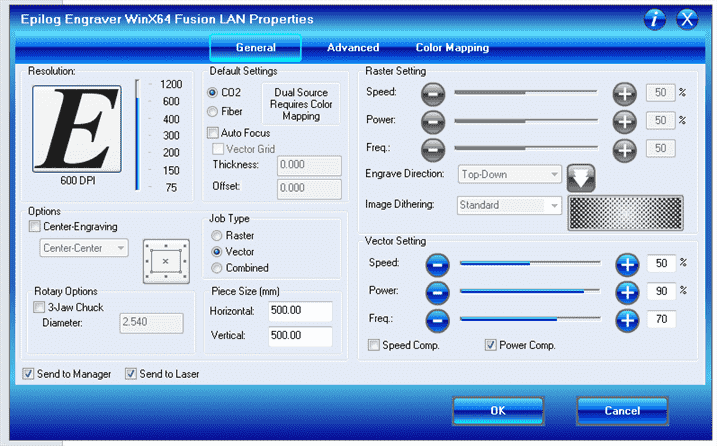This screenshot has height=446, width=717.
Task: Click the raster Freq. plus button
Action: (x=625, y=150)
